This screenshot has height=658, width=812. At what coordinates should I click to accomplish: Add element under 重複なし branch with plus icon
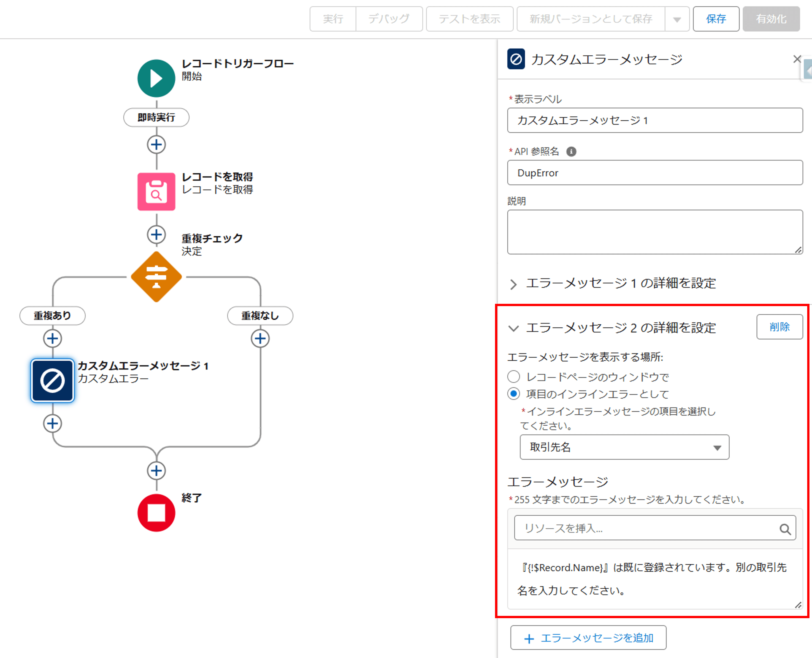pos(260,338)
